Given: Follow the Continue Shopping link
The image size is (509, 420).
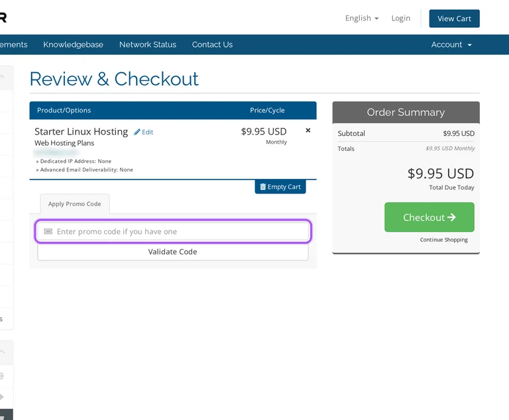Looking at the screenshot, I should click(x=444, y=240).
